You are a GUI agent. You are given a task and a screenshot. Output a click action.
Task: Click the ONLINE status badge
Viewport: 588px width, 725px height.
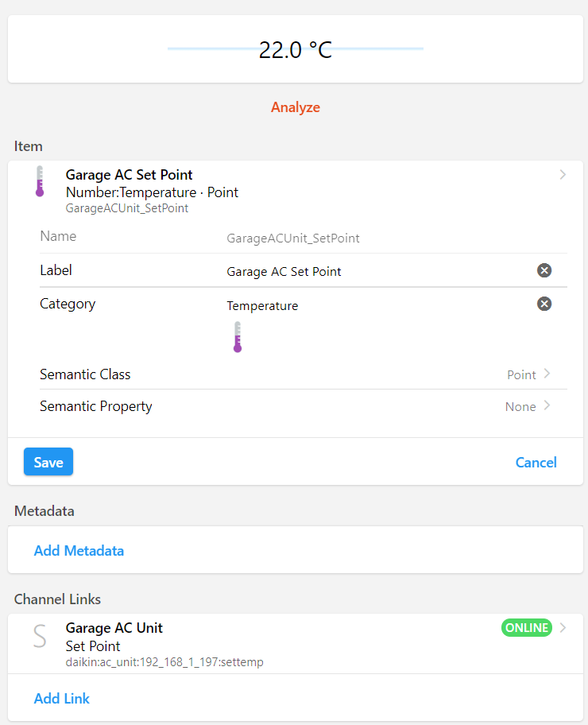(x=527, y=628)
